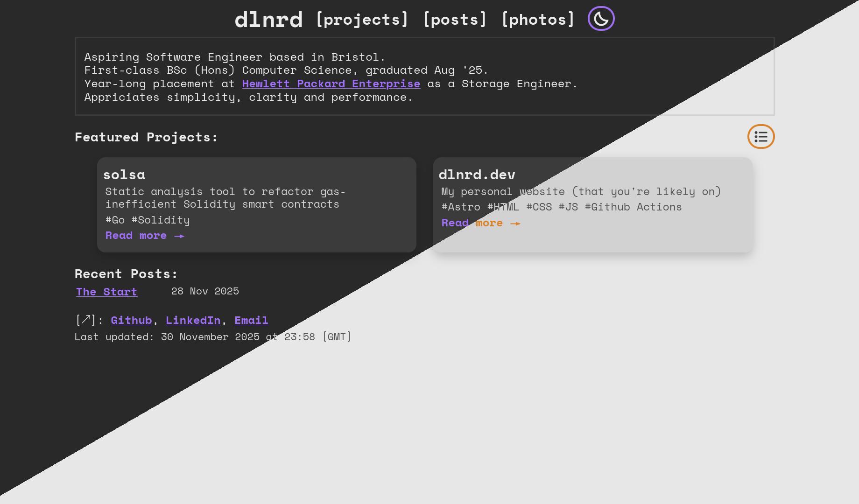The image size is (859, 504).
Task: Click the Email contact link
Action: (251, 321)
